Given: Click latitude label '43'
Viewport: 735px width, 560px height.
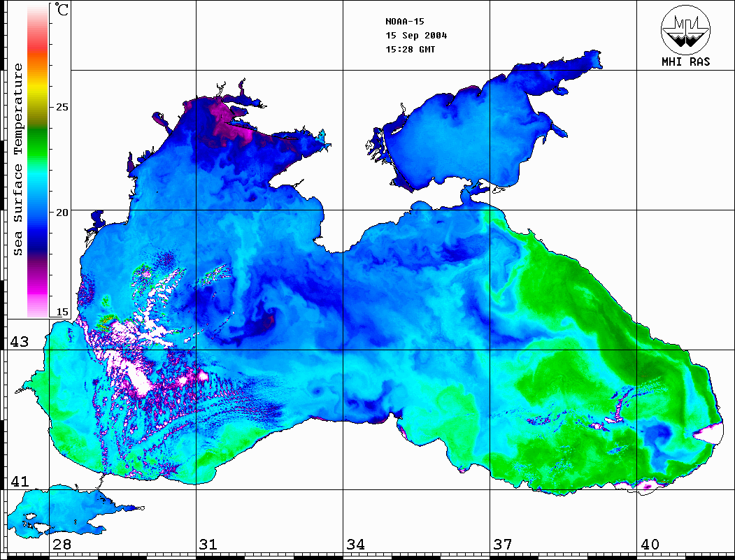Looking at the screenshot, I should click(x=20, y=342).
